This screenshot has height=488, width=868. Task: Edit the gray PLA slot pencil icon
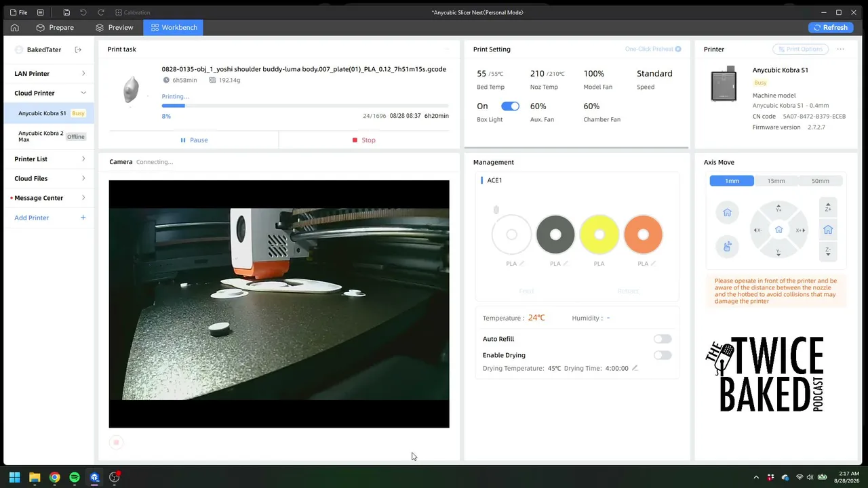566,264
